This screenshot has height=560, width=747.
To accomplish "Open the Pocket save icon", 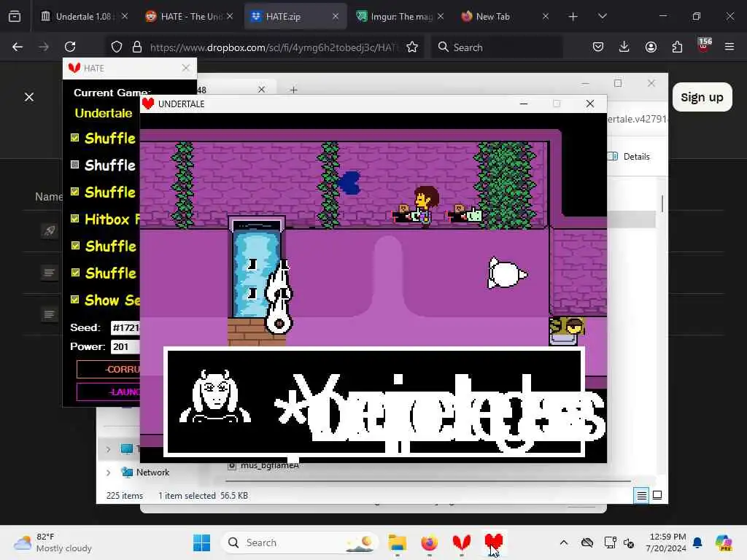I will pos(598,47).
